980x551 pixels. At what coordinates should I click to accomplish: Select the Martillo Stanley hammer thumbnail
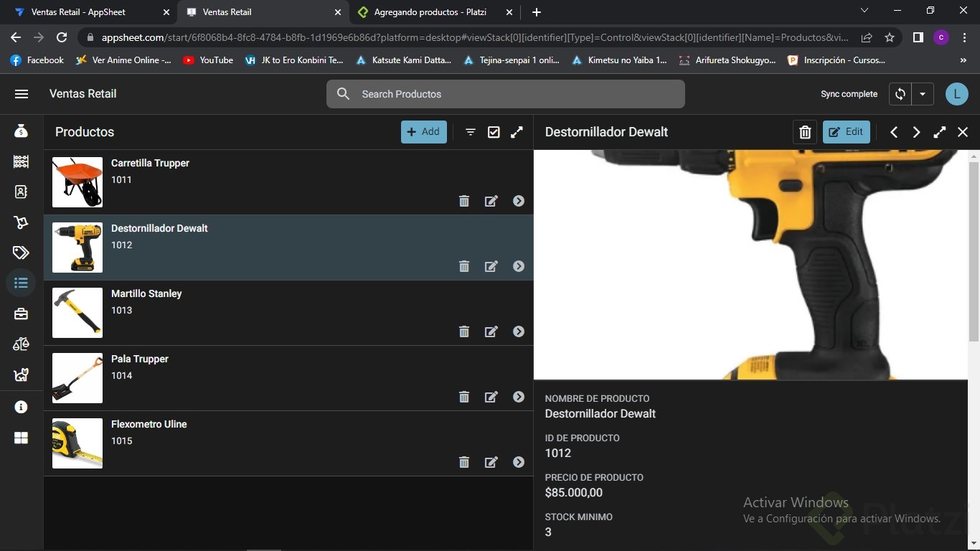pyautogui.click(x=77, y=313)
